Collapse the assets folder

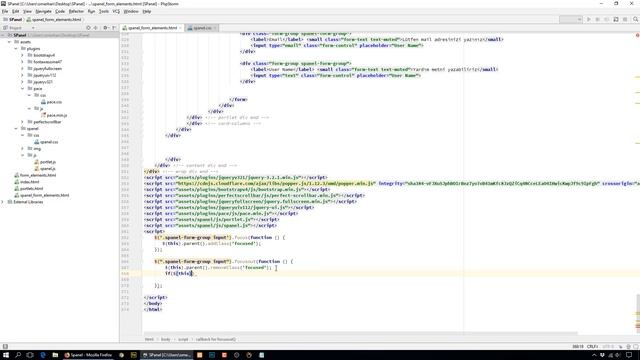point(9,42)
